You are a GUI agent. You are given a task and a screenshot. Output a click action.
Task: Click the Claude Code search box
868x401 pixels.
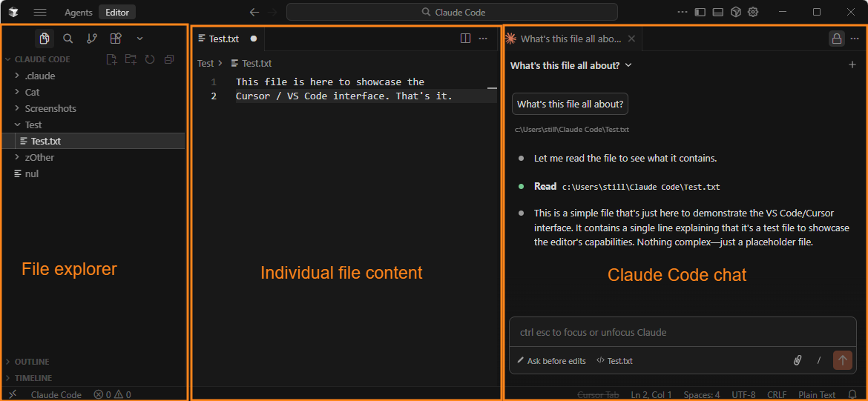452,12
